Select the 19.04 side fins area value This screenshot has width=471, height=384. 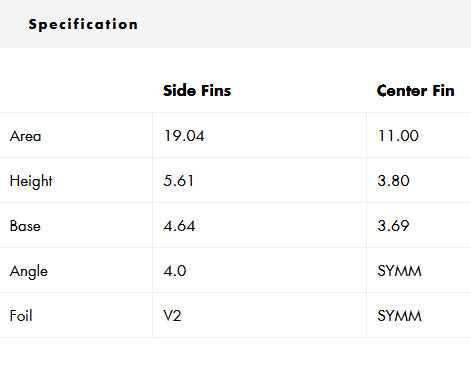coord(184,136)
